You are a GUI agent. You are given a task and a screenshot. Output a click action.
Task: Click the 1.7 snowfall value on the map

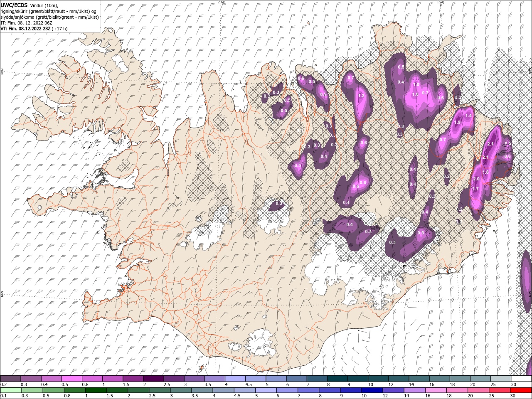(x=476, y=189)
